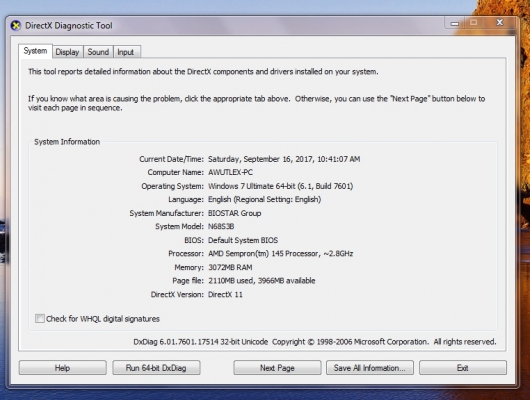530x400 pixels.
Task: Click the Processor: field label
Action: tap(186, 254)
